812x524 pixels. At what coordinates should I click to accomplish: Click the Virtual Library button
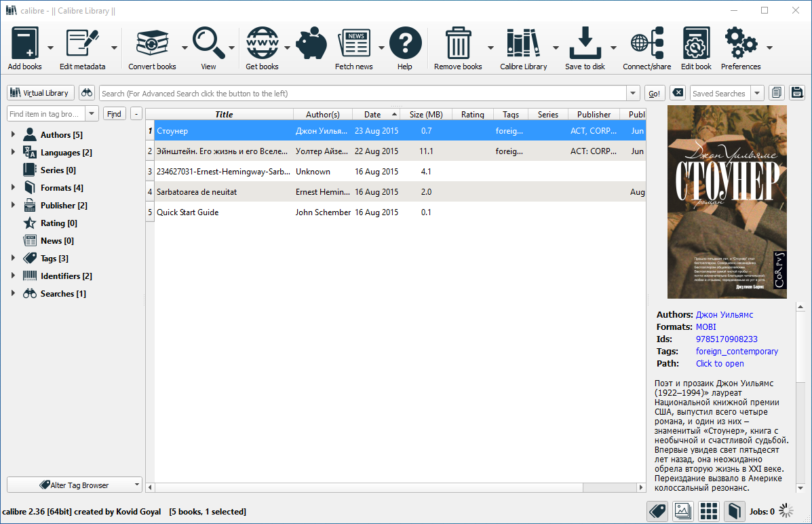point(41,93)
